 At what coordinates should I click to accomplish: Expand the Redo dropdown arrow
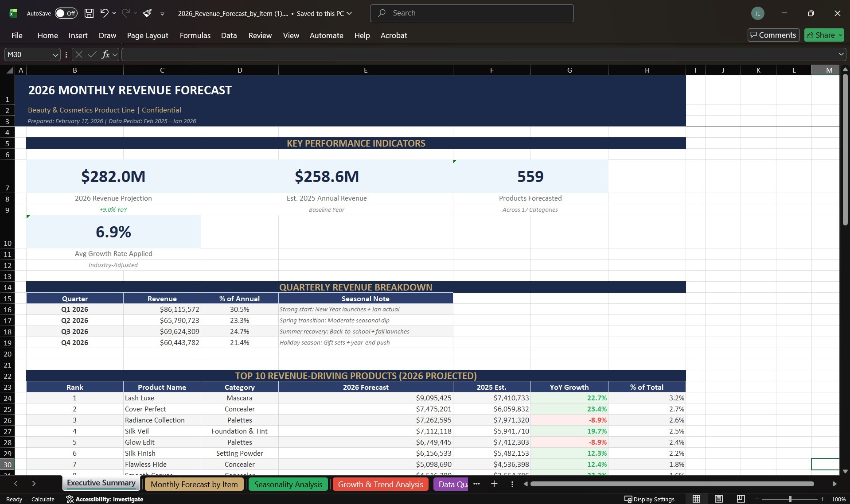click(x=136, y=13)
